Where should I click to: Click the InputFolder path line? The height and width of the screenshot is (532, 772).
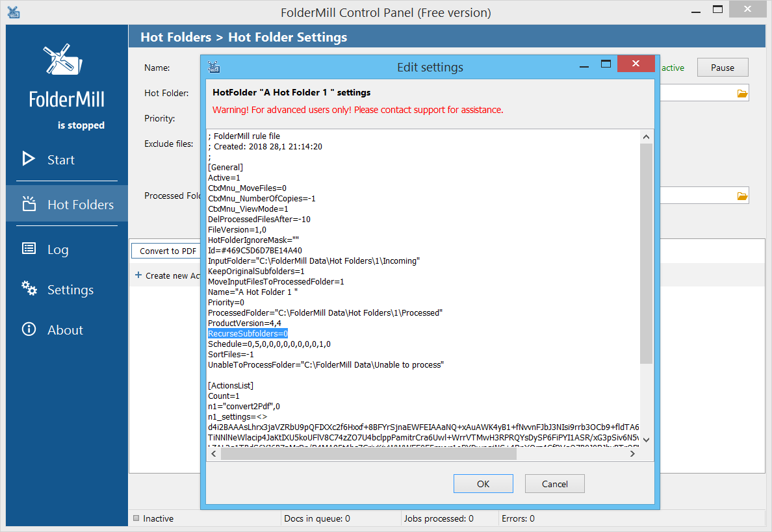point(314,261)
